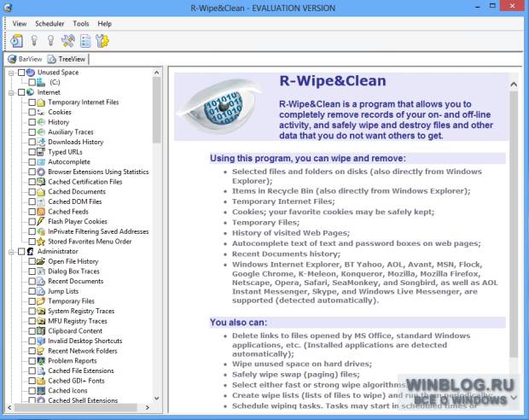Click the first toolbar icon with the clock document
Image resolution: width=529 pixels, height=420 pixels.
point(16,41)
